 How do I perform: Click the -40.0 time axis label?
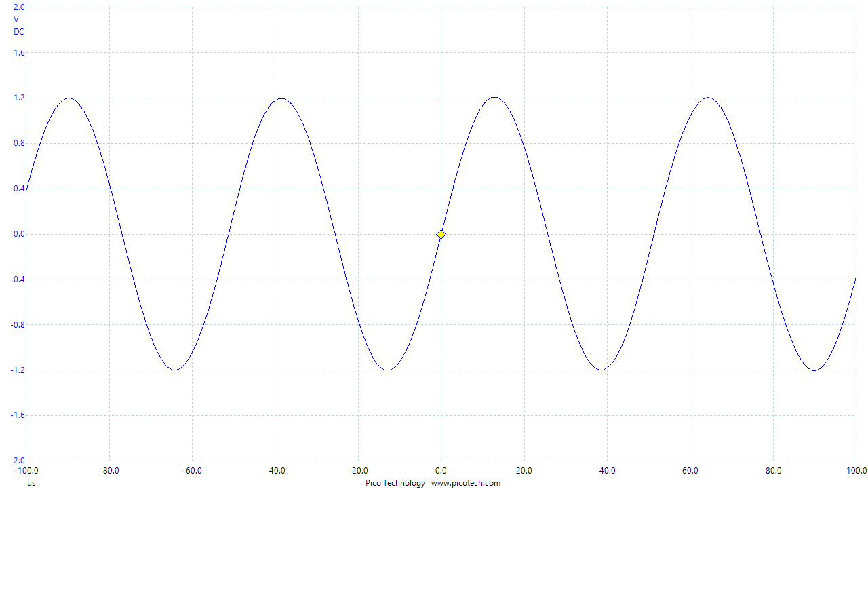(x=275, y=470)
